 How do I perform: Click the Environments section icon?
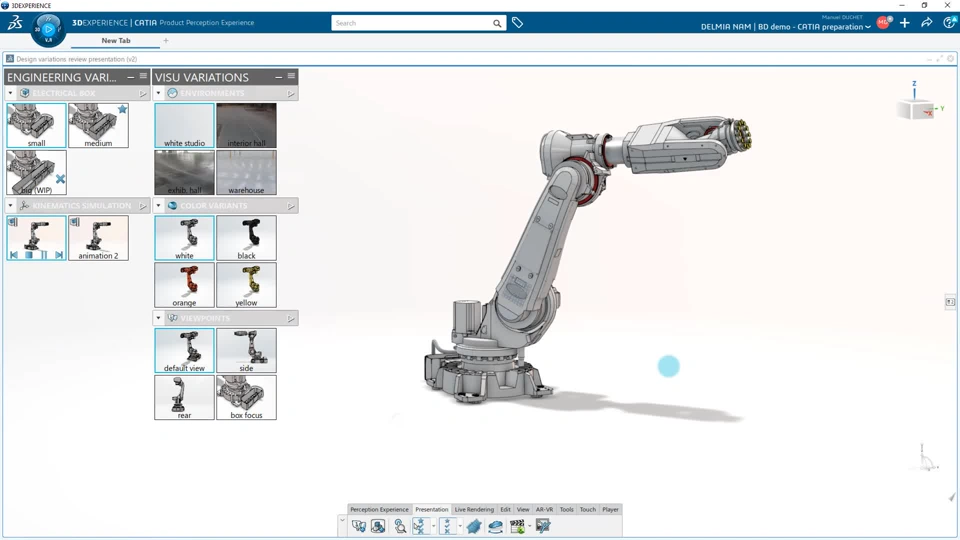coord(173,93)
